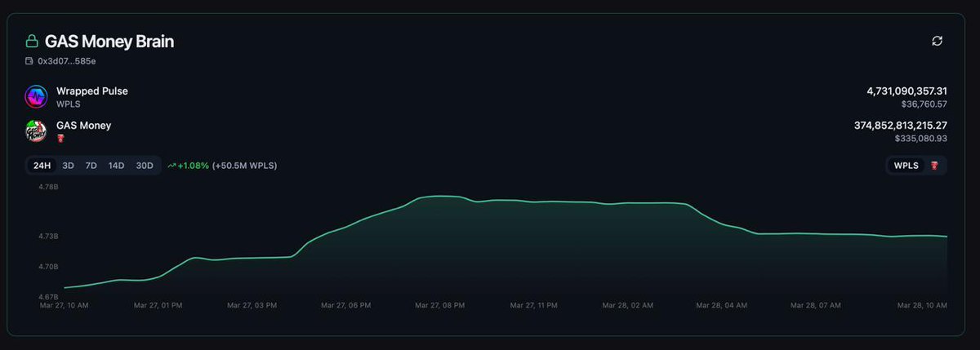Click the GAS Money Brain title
The image size is (980, 350).
pos(109,41)
